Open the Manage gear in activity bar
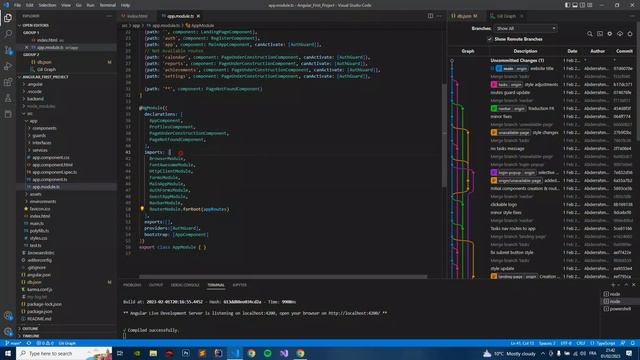 coord(8,331)
